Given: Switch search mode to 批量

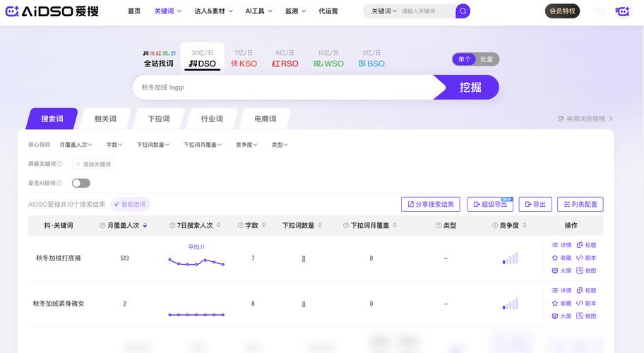Looking at the screenshot, I should pos(487,59).
